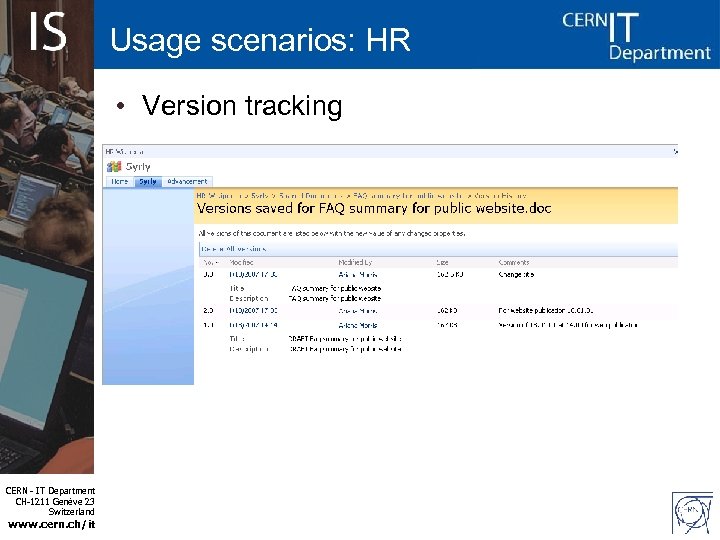This screenshot has width=720, height=540.
Task: Click the Delete All Versions link
Action: (234, 249)
